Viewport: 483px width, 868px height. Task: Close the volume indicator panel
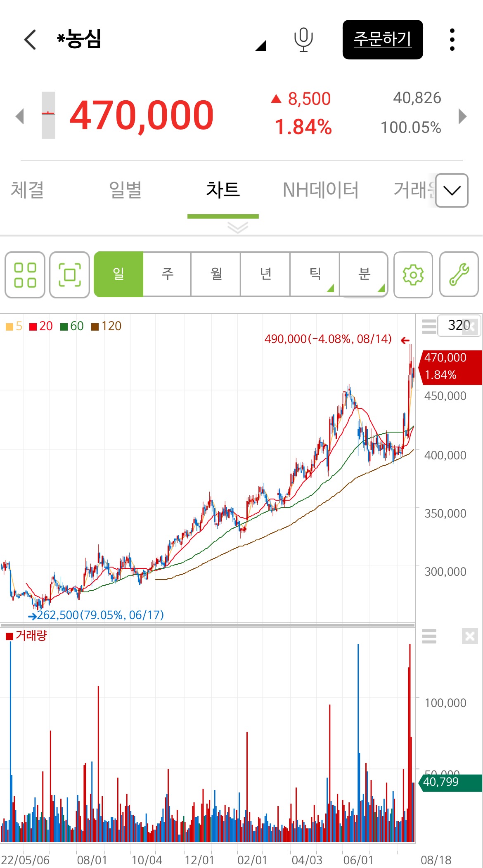pos(470,636)
